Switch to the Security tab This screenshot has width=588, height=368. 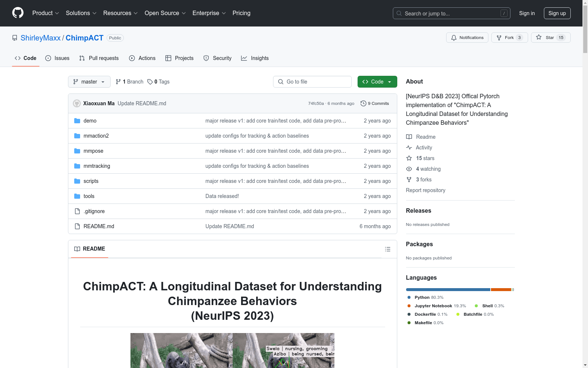point(218,58)
